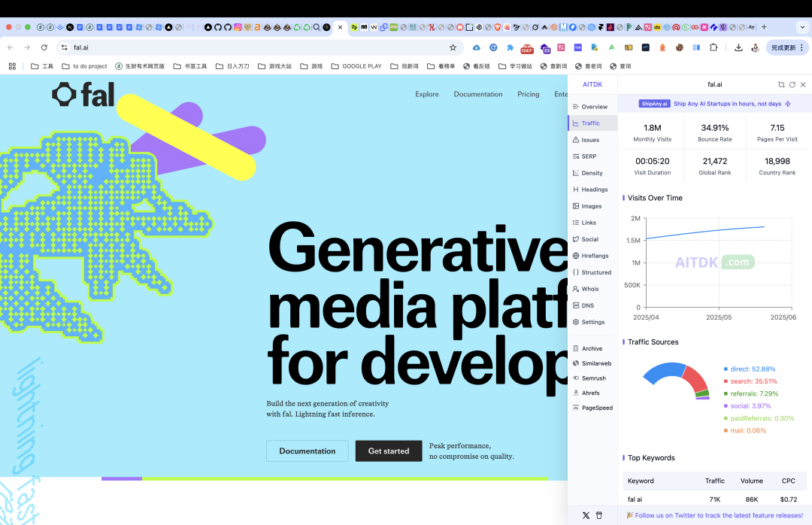Reload the current page
The image size is (812, 525).
[x=44, y=47]
